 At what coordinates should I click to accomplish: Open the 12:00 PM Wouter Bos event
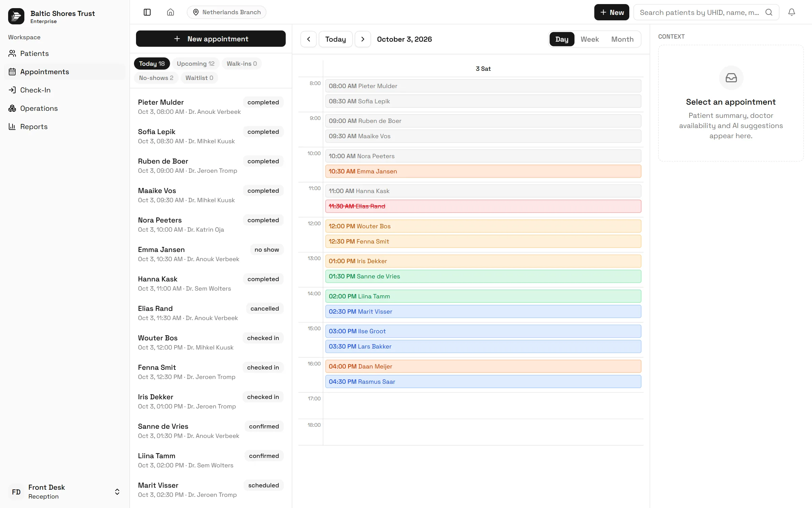coord(483,226)
